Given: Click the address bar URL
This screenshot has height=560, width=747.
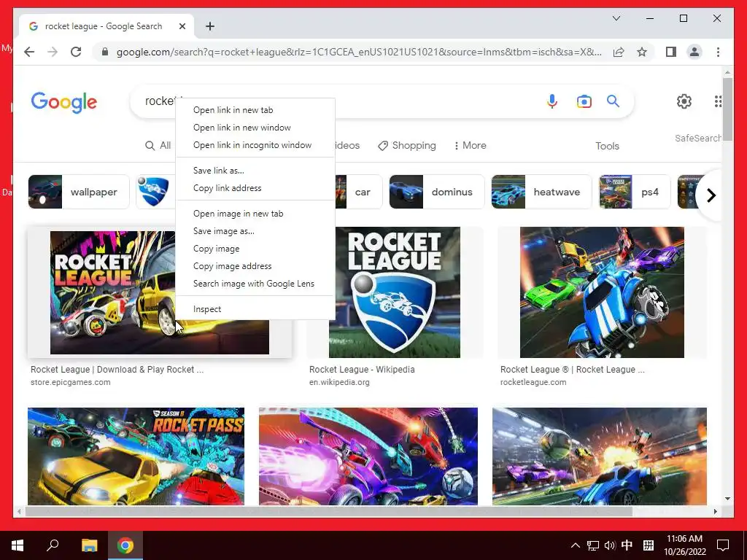Looking at the screenshot, I should [359, 52].
